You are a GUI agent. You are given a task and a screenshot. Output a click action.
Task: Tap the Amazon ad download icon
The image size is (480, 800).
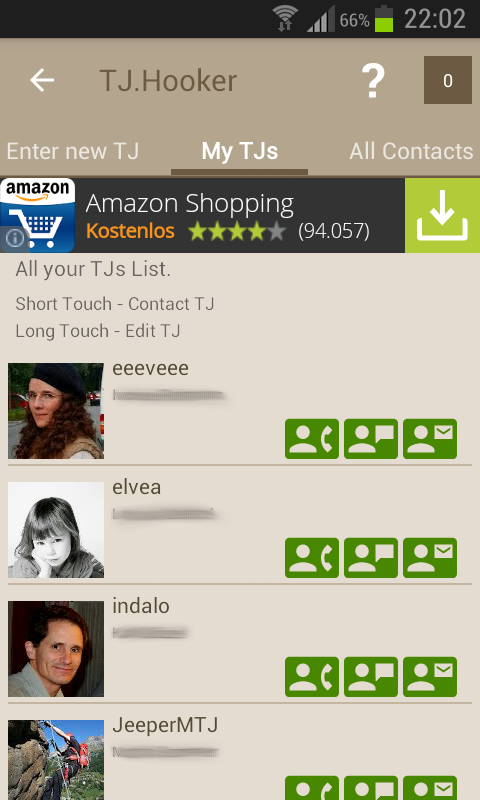click(442, 215)
